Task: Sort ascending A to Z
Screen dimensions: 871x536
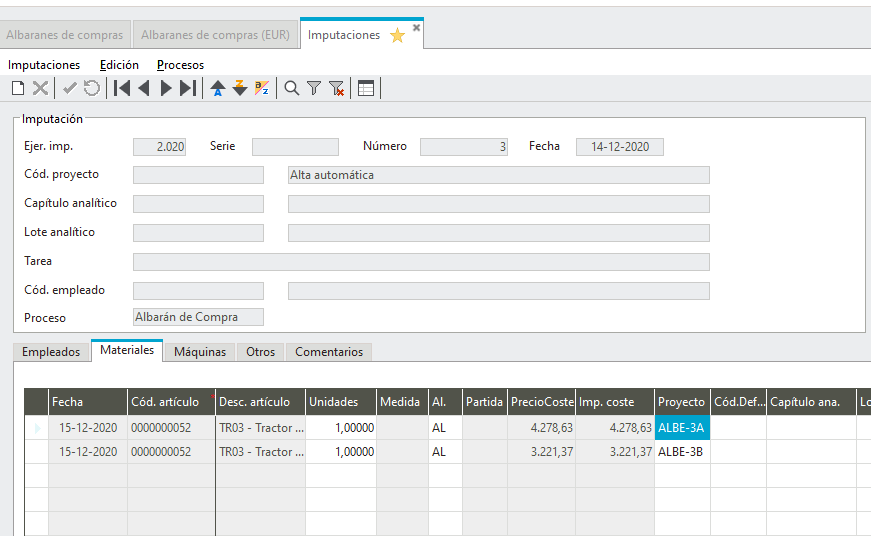Action: 218,88
